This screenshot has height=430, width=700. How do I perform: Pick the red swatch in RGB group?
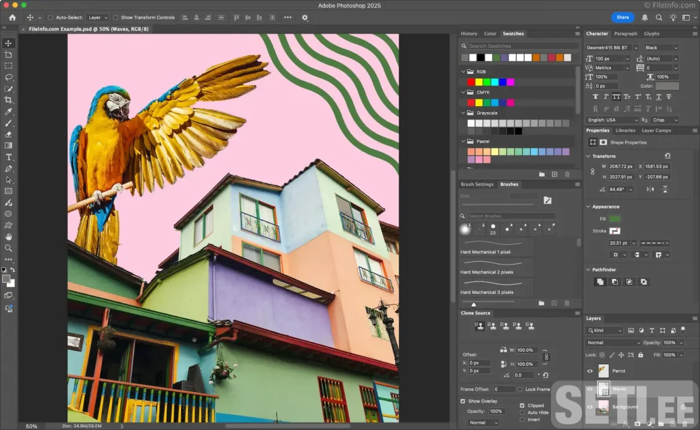471,82
